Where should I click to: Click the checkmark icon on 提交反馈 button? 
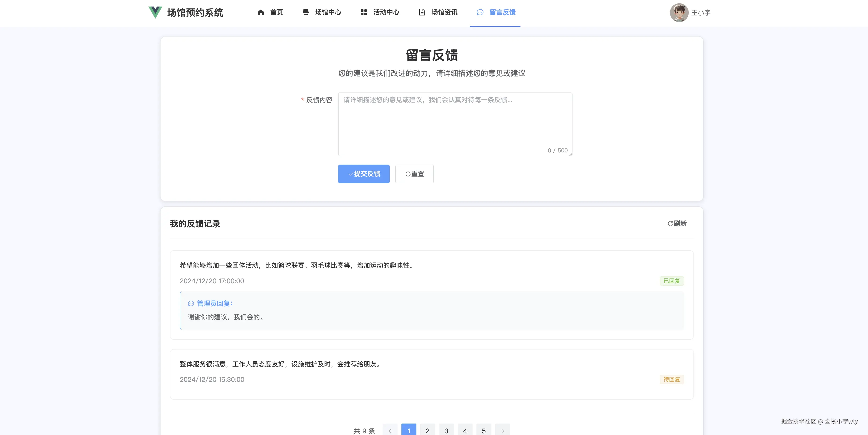350,174
